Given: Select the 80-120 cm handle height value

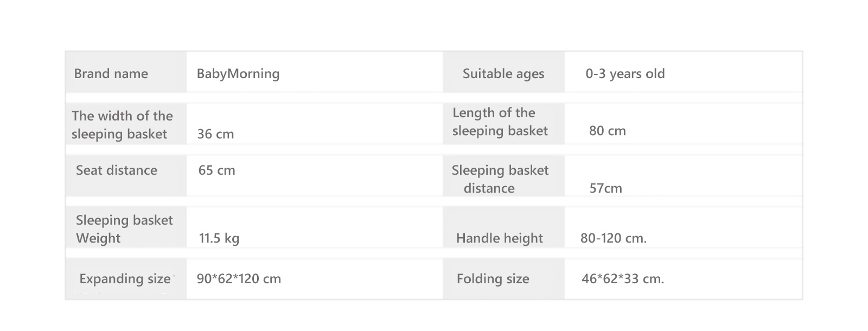Looking at the screenshot, I should coord(614,238).
